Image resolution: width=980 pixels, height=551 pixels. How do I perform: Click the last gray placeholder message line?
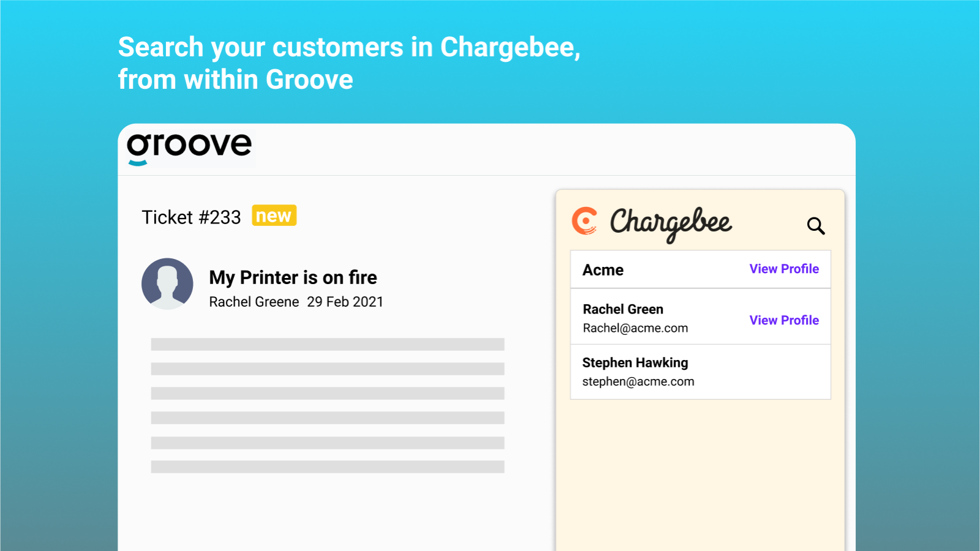pyautogui.click(x=328, y=467)
